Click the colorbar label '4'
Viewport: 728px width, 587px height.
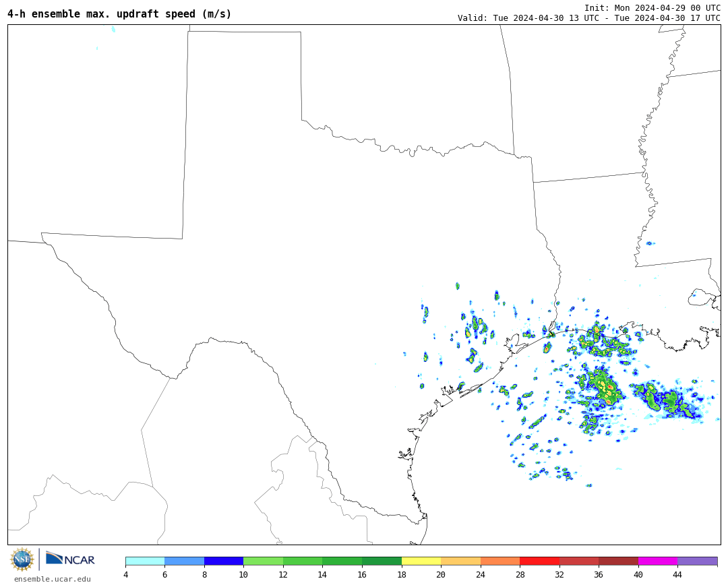click(126, 574)
